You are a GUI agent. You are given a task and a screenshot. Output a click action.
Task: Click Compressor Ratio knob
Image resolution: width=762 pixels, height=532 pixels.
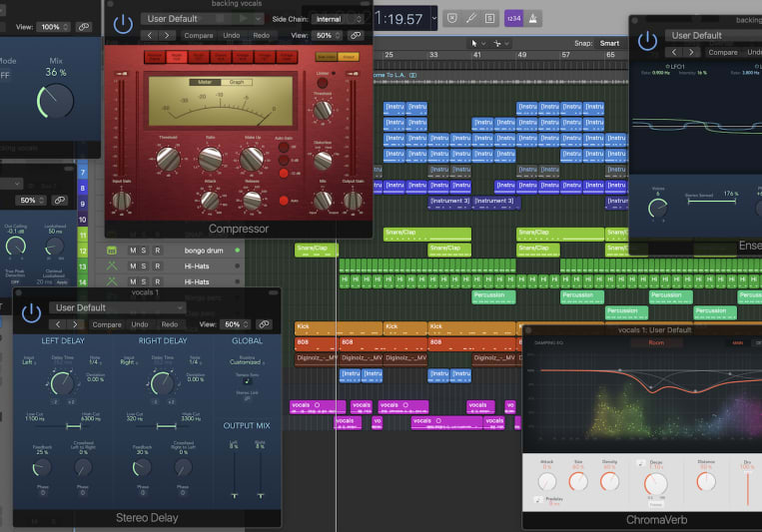click(211, 159)
